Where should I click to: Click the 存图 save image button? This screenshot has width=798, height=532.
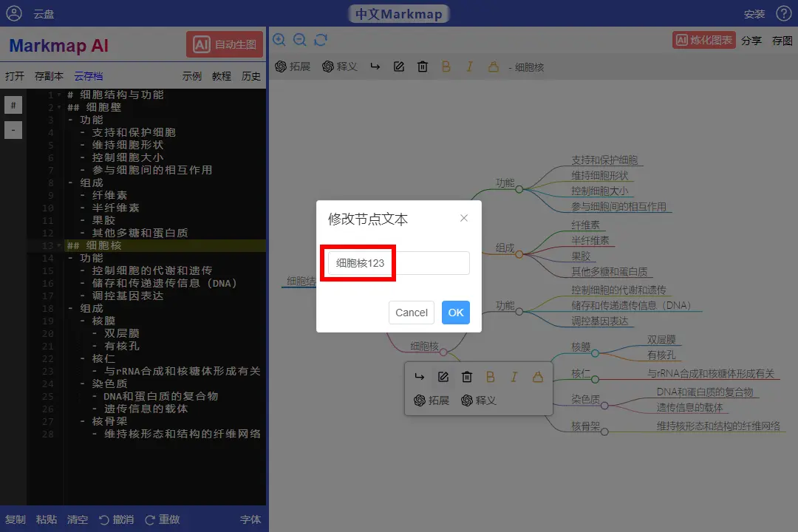tap(782, 41)
